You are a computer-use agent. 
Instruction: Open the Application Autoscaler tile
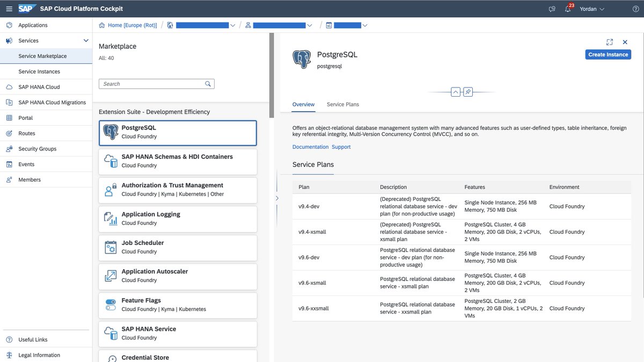(x=178, y=276)
